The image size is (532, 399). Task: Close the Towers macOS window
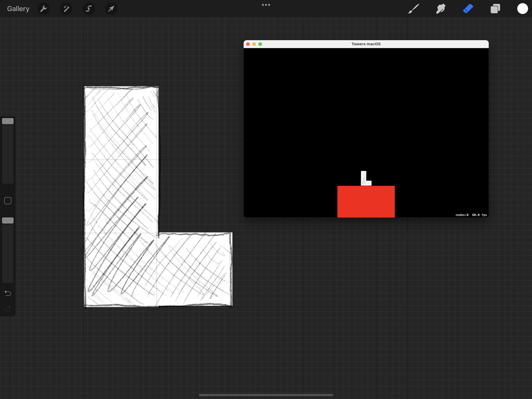click(x=248, y=44)
